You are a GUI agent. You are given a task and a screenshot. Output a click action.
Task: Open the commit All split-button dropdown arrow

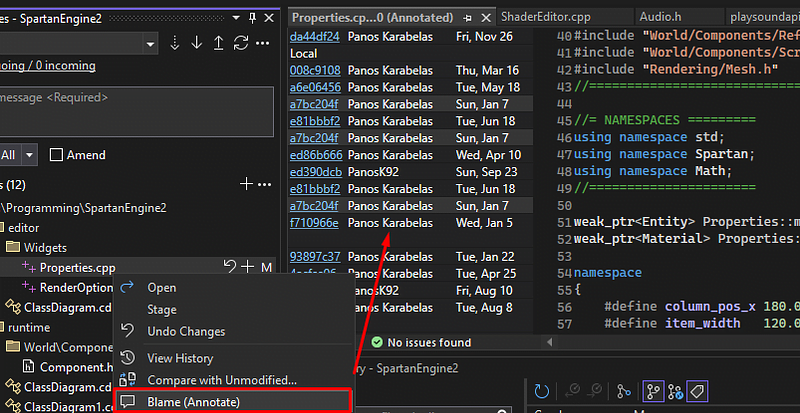pyautogui.click(x=30, y=155)
